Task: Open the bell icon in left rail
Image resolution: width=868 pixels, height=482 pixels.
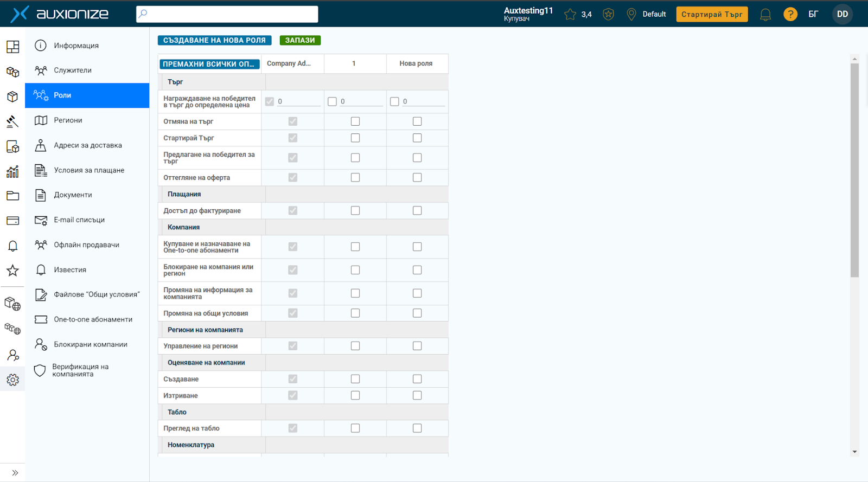Action: [12, 246]
